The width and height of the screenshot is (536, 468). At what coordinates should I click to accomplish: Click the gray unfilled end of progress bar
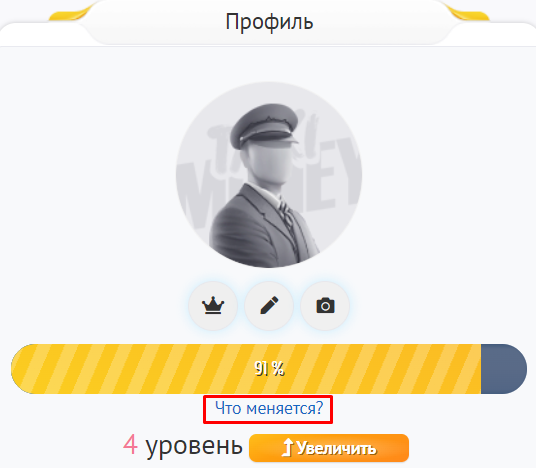[504, 369]
